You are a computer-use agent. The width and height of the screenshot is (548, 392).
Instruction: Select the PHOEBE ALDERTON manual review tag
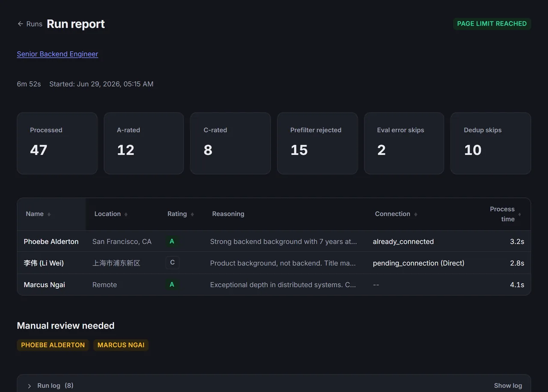(x=53, y=345)
